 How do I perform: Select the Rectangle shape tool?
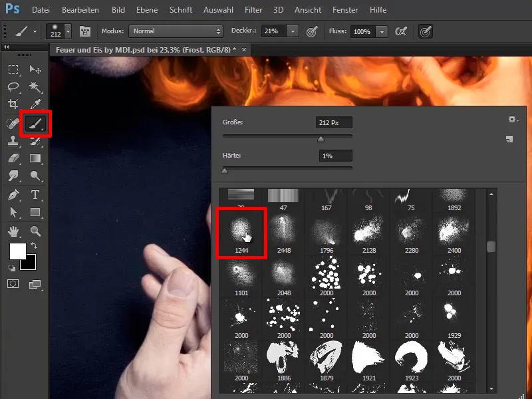tap(35, 212)
